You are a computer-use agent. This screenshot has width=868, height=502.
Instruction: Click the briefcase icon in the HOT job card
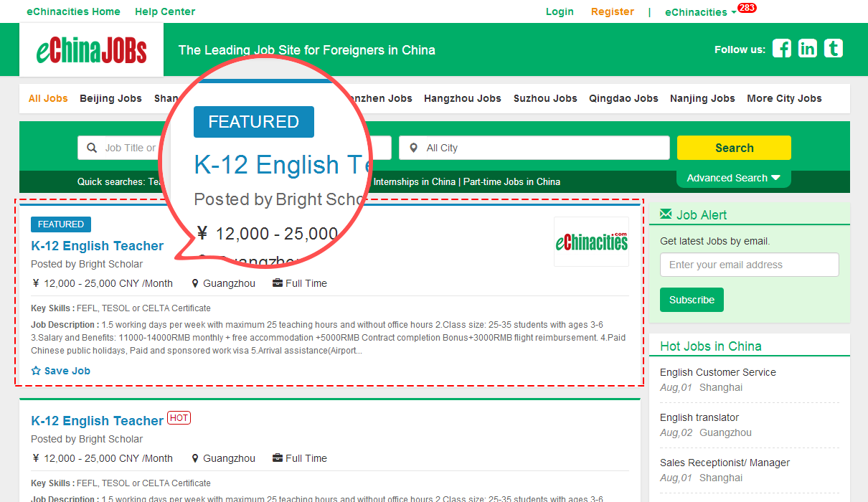(x=278, y=458)
